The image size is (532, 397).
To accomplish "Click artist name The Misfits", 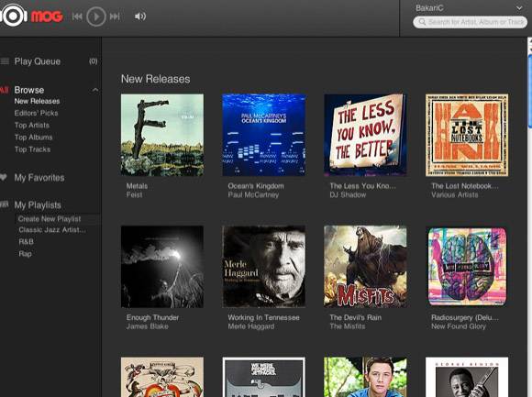I will coord(348,326).
